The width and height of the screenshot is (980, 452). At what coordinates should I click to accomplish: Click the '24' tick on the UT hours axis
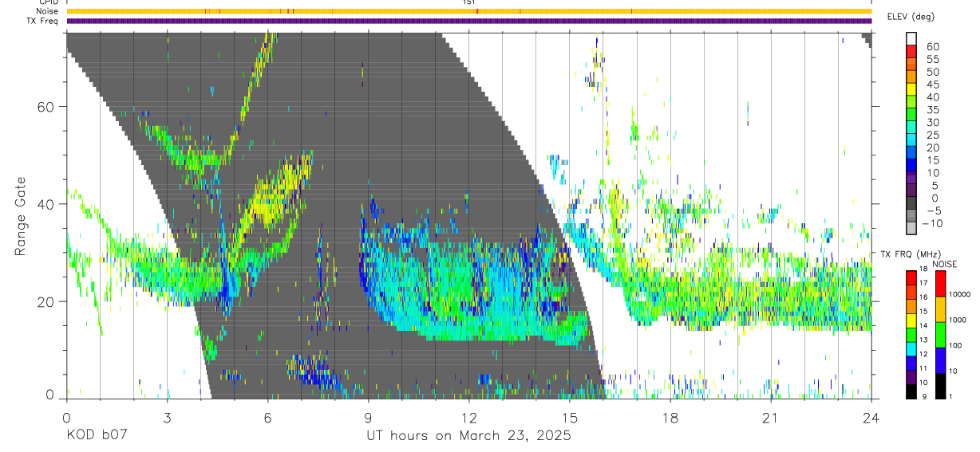point(871,418)
